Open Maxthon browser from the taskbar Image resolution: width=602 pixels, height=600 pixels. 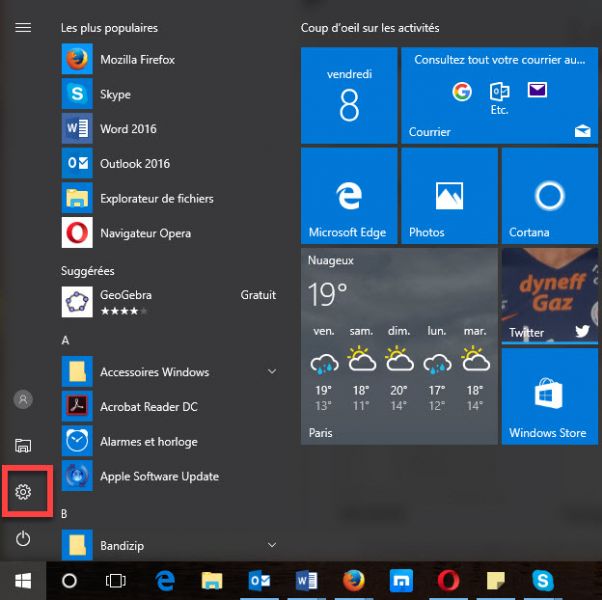tap(401, 580)
